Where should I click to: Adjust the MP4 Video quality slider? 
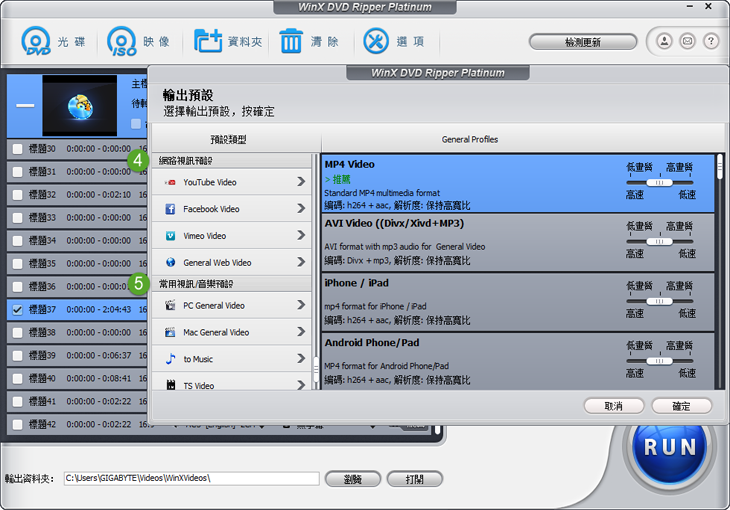pos(660,184)
